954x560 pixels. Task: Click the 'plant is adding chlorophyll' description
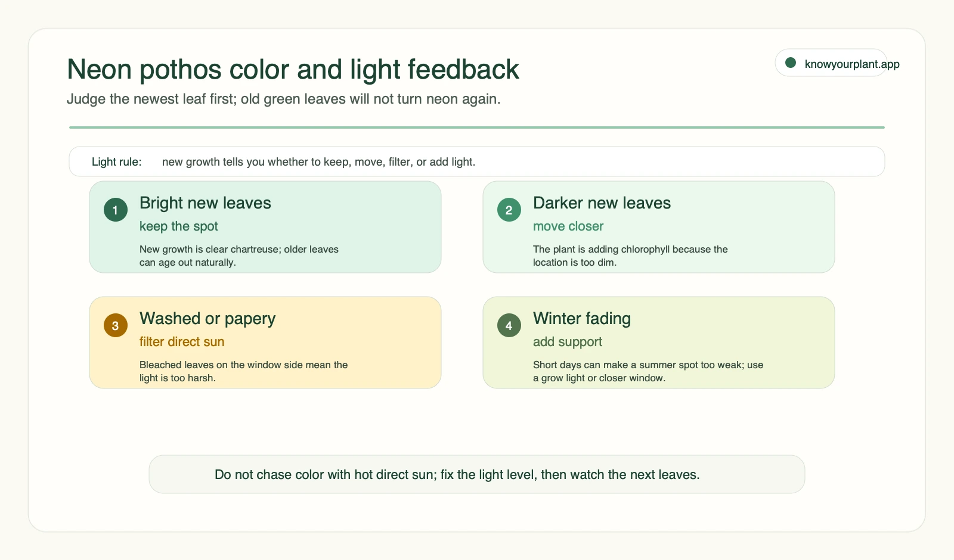click(630, 256)
